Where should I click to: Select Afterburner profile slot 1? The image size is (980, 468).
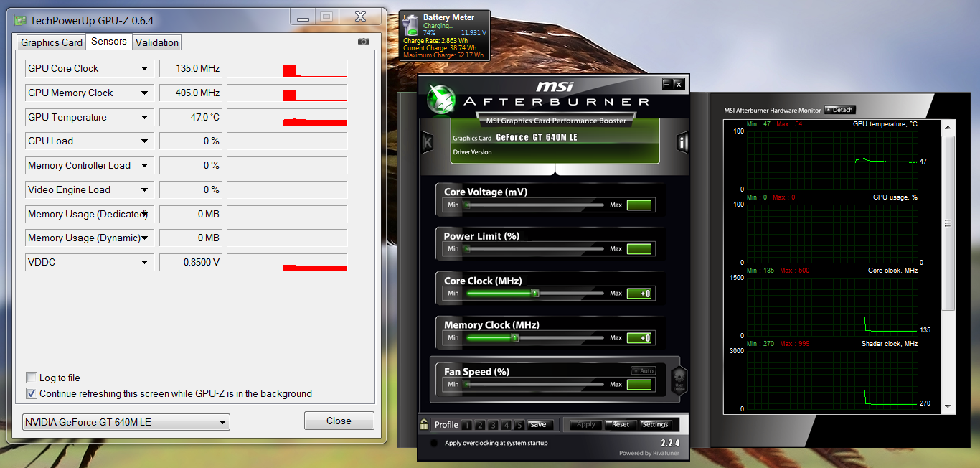coord(467,425)
